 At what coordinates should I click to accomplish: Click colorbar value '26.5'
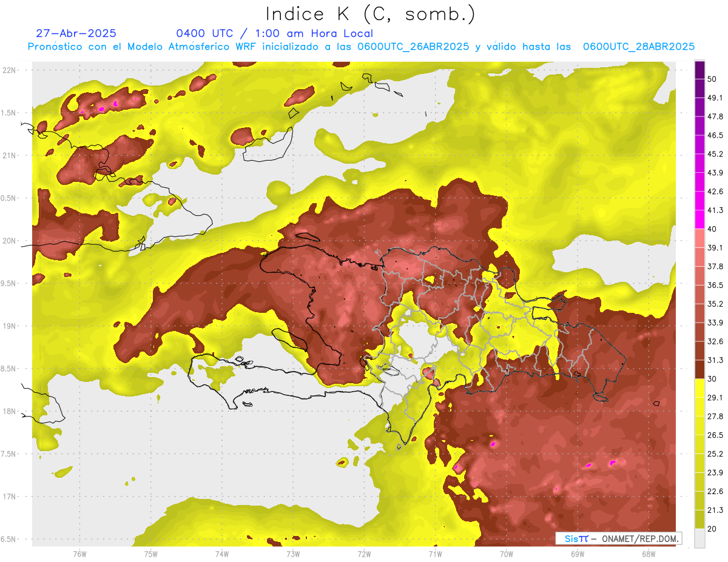point(715,435)
